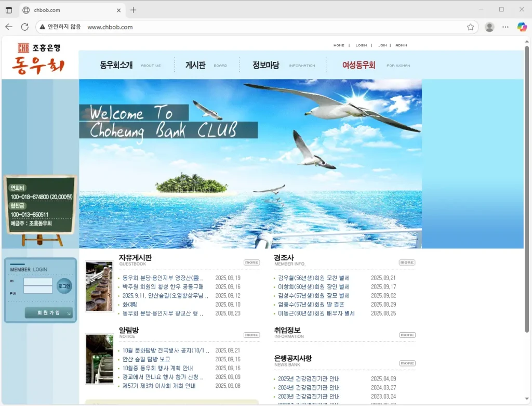Screen dimensions: 532x406
Task: Click the 로그인 login button
Action: point(63,286)
